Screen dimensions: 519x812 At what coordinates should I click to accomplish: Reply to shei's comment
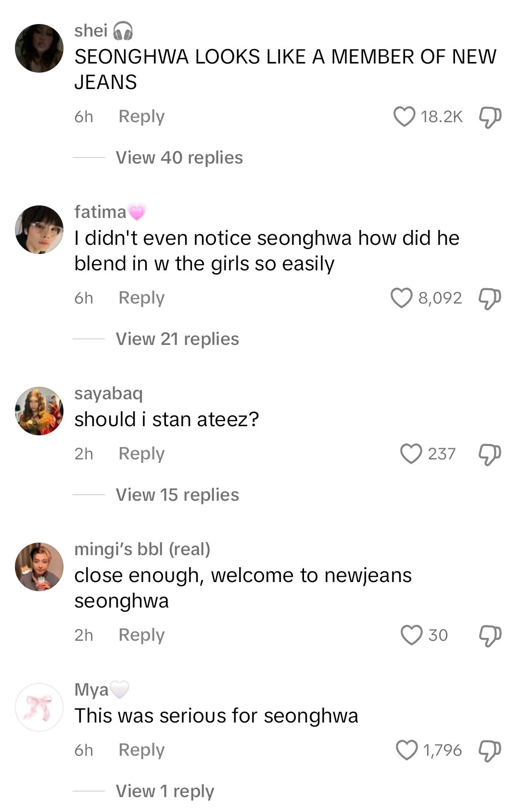point(141,115)
